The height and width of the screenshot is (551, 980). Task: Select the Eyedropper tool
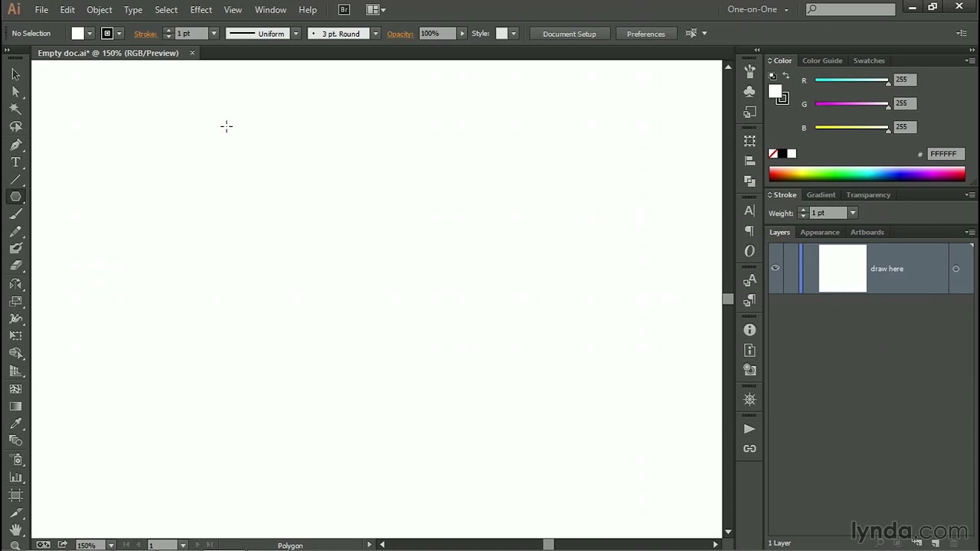pos(15,423)
